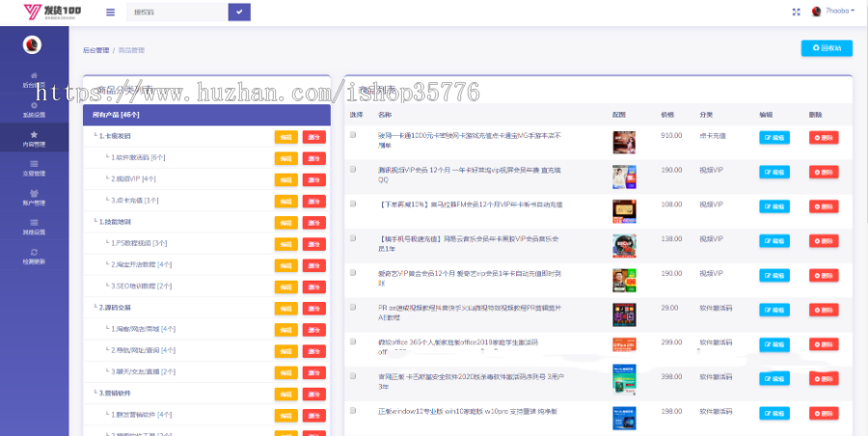The image size is (868, 436).
Task: Select the 2.源码全编 category tree node
Action: coord(120,308)
